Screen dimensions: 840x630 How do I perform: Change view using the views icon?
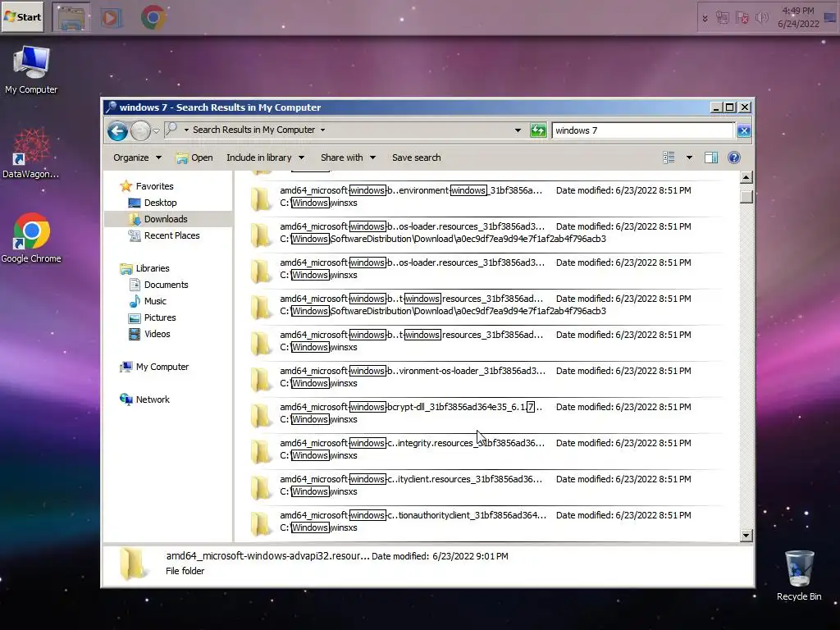click(x=669, y=157)
